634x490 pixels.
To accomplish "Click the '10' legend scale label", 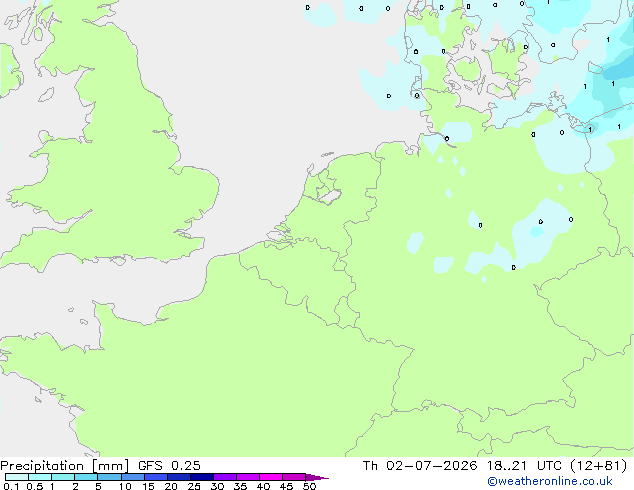I will click(x=125, y=486).
